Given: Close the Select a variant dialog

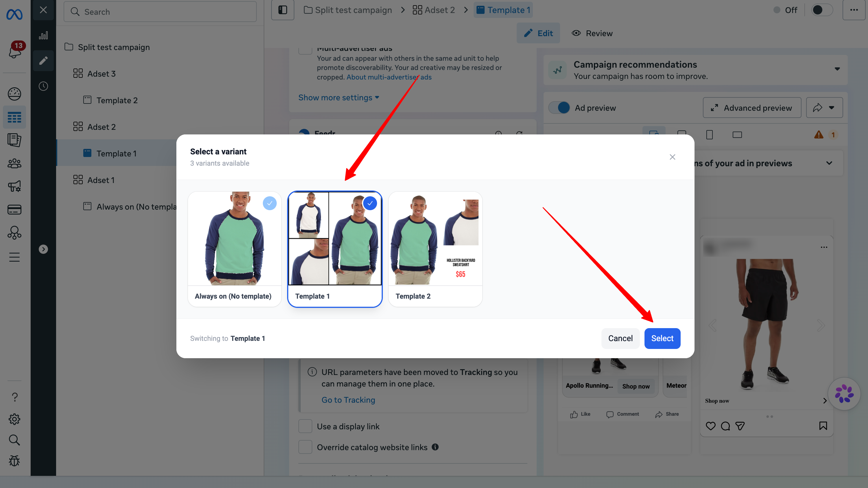Looking at the screenshot, I should [672, 157].
